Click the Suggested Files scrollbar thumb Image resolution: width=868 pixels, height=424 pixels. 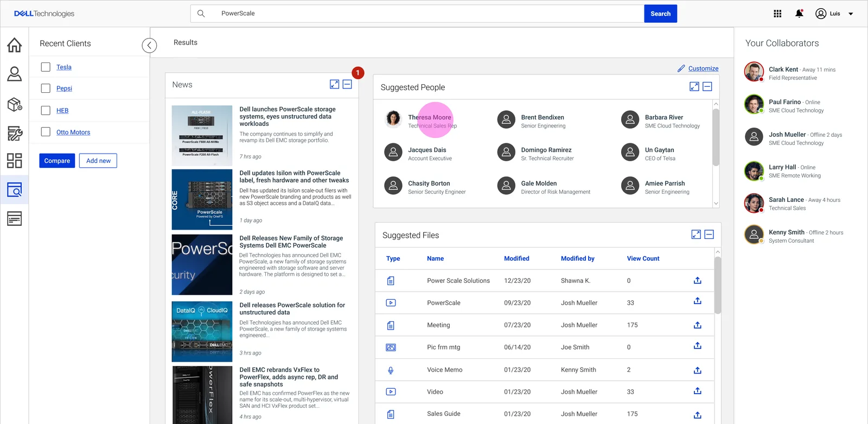click(718, 286)
